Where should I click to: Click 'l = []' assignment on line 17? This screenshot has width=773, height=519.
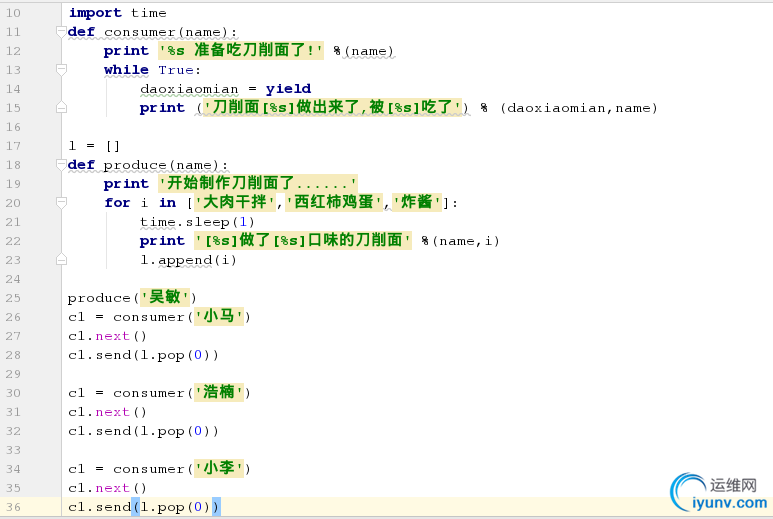tap(94, 146)
